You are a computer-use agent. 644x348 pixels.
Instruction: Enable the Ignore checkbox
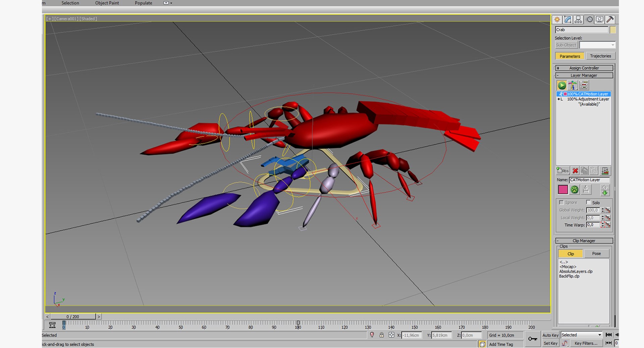(561, 202)
